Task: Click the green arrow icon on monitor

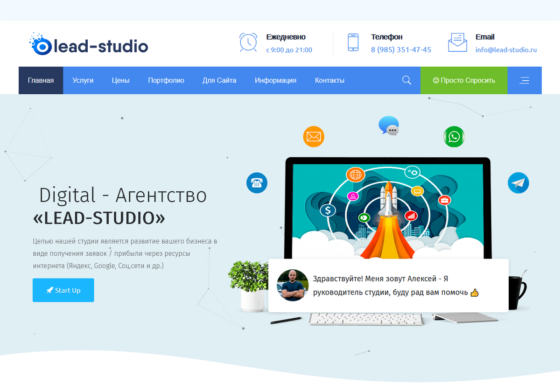Action: pyautogui.click(x=364, y=217)
